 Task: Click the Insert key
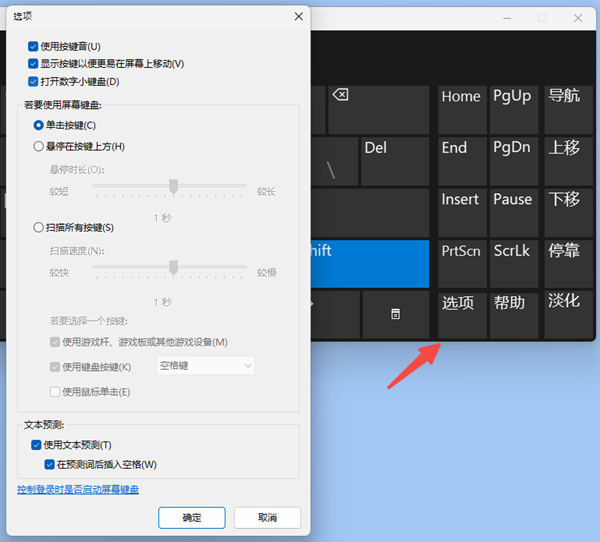(462, 212)
